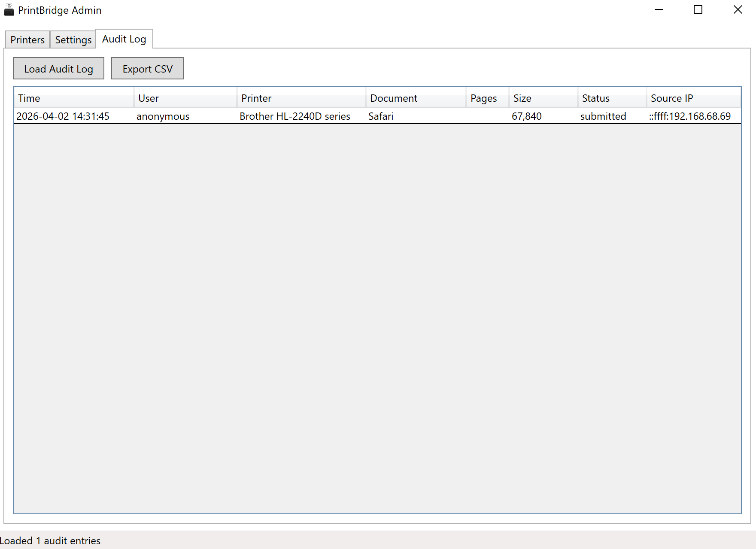Open the Settings tab
756x549 pixels.
(73, 39)
